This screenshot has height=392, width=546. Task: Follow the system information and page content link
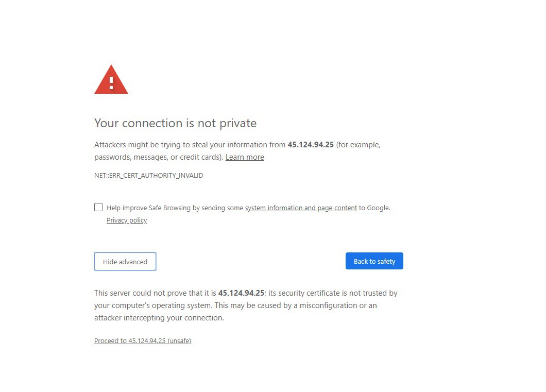[301, 208]
